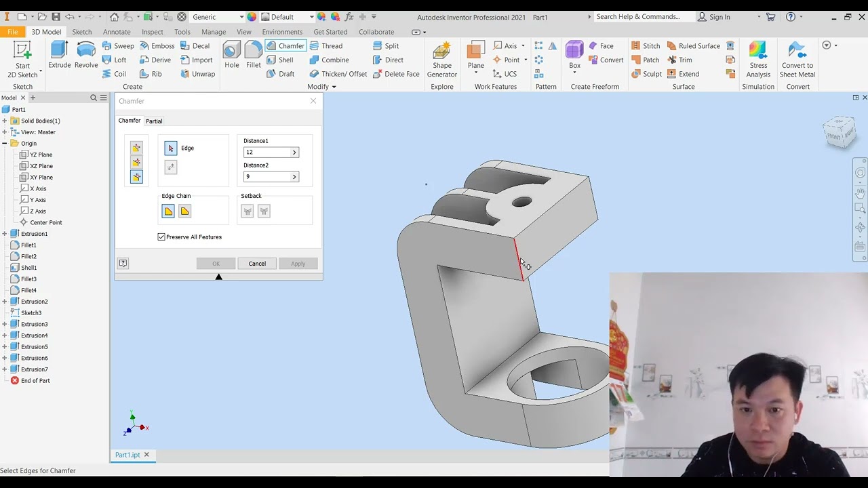The width and height of the screenshot is (868, 488).
Task: Choose the Sweep tool
Action: (x=118, y=46)
